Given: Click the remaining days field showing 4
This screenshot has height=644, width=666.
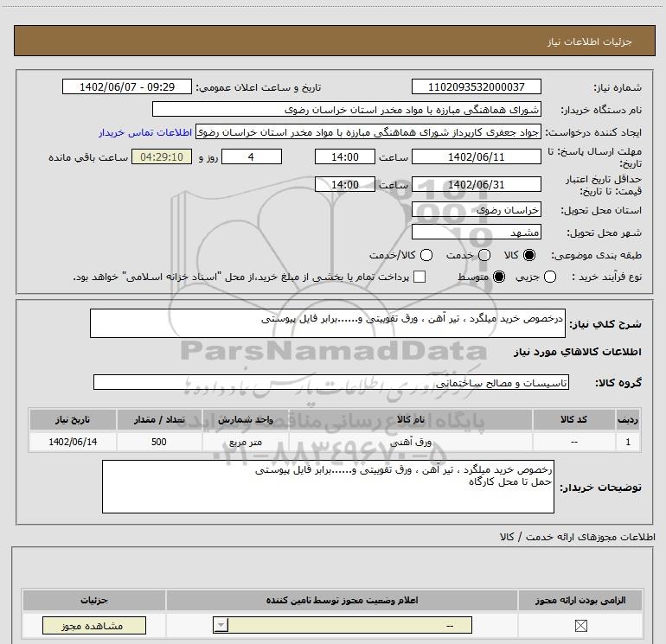Looking at the screenshot, I should (x=252, y=156).
